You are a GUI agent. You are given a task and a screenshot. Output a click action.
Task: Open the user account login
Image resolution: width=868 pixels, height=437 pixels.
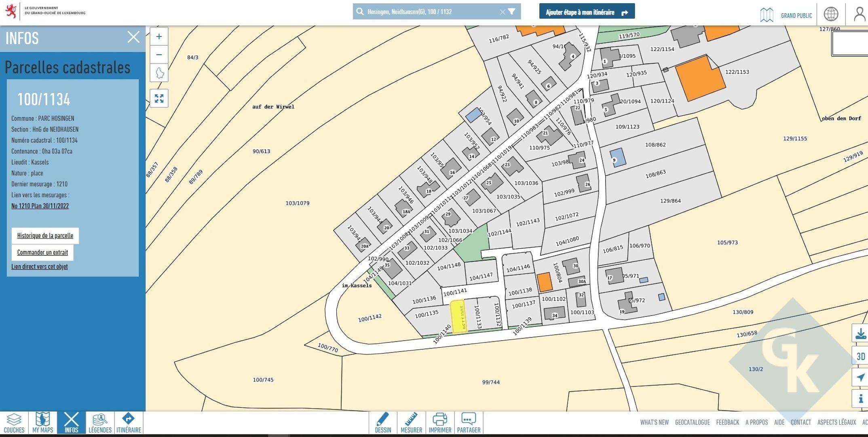click(859, 14)
